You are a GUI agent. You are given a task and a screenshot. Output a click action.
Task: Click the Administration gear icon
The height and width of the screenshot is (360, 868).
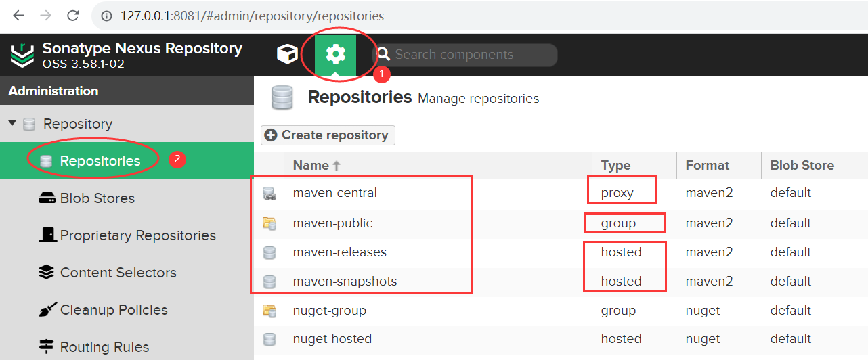(335, 55)
